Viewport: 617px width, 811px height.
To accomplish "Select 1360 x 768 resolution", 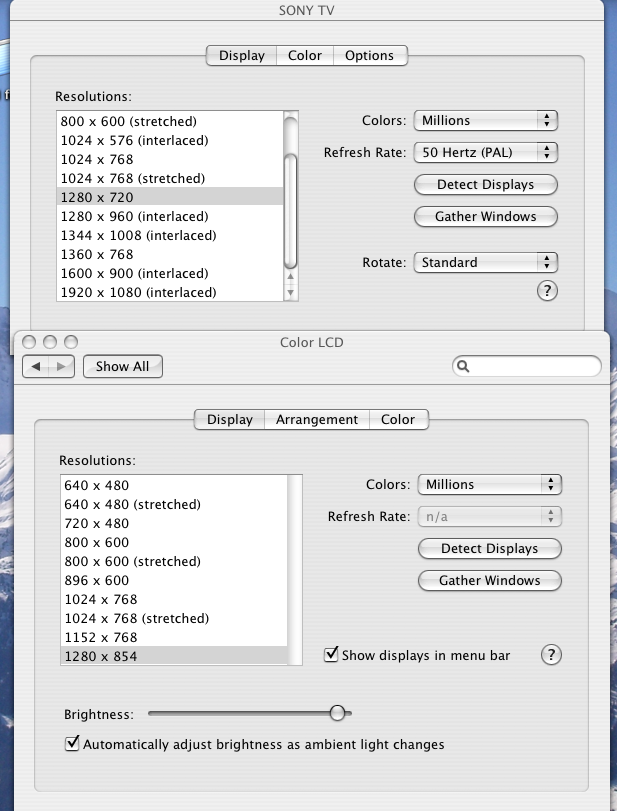I will (x=170, y=254).
